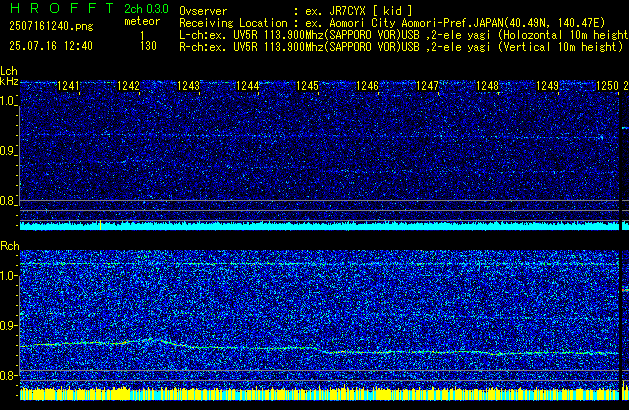Click the Lch 1.0 frequency tick label
Viewport: 629px width, 410px height.
pyautogui.click(x=8, y=101)
